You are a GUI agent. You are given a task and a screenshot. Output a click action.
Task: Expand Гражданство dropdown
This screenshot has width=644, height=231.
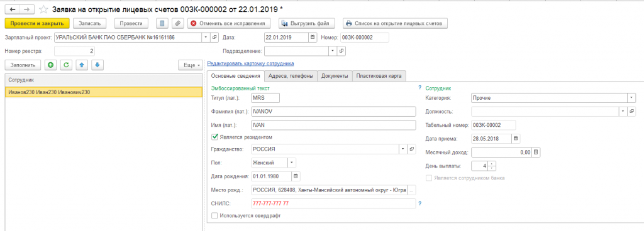403,149
